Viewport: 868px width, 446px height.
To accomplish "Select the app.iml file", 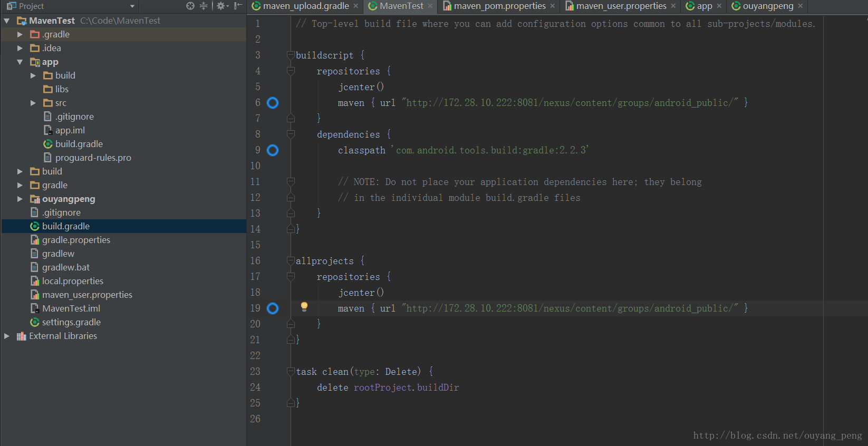I will point(70,130).
